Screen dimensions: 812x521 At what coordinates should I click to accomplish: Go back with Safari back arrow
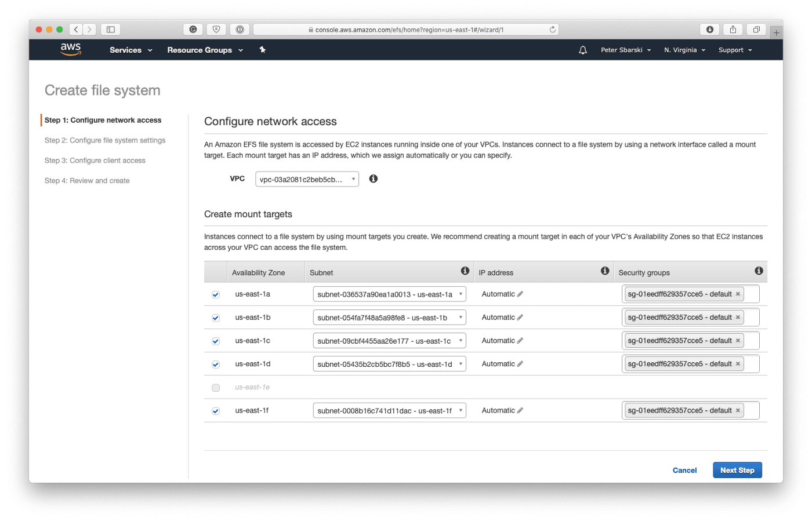click(76, 30)
